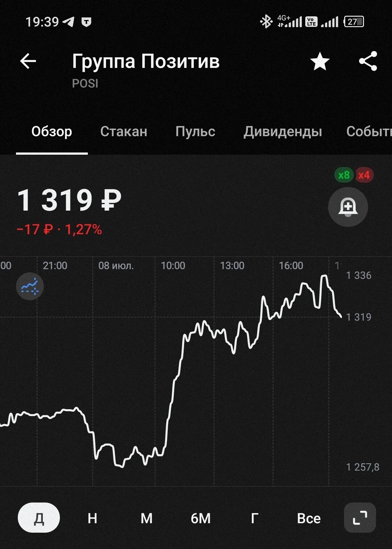Tap the 1 319 ₽ current price

[69, 200]
